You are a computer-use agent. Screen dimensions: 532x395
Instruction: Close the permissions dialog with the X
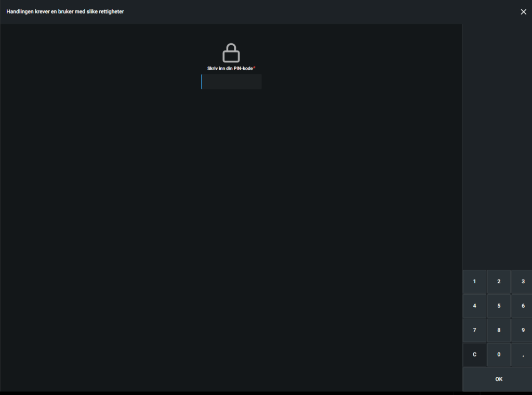(x=523, y=12)
